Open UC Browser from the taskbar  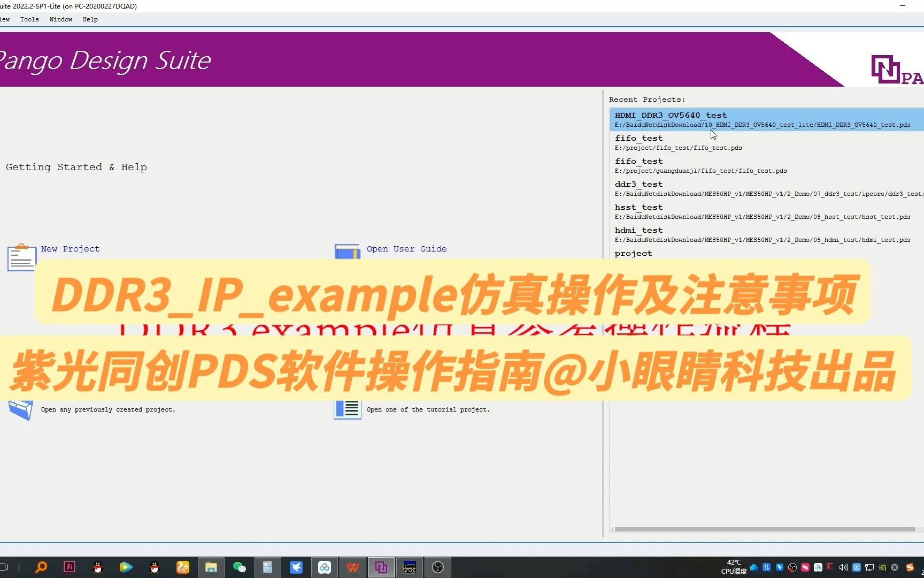(x=183, y=567)
